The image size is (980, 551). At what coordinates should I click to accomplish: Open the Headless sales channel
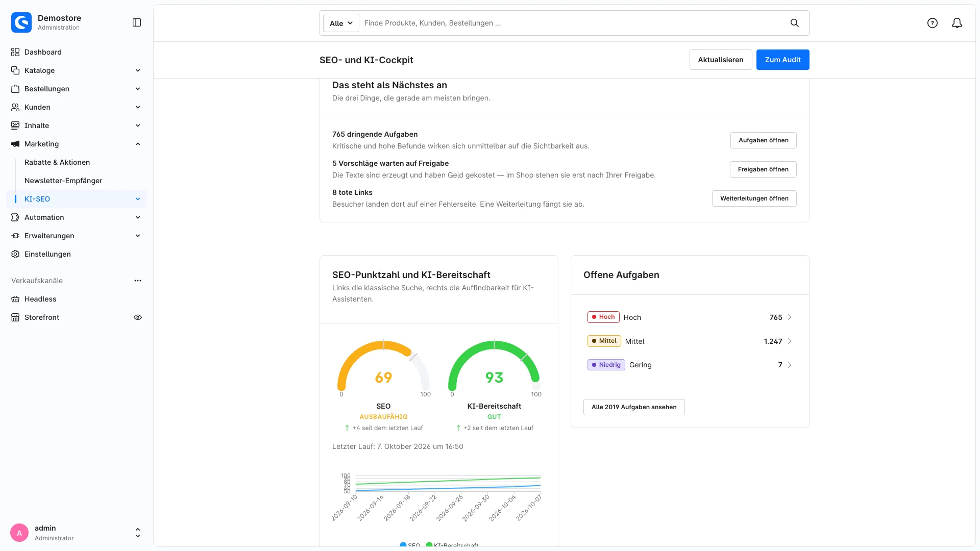coord(77,299)
